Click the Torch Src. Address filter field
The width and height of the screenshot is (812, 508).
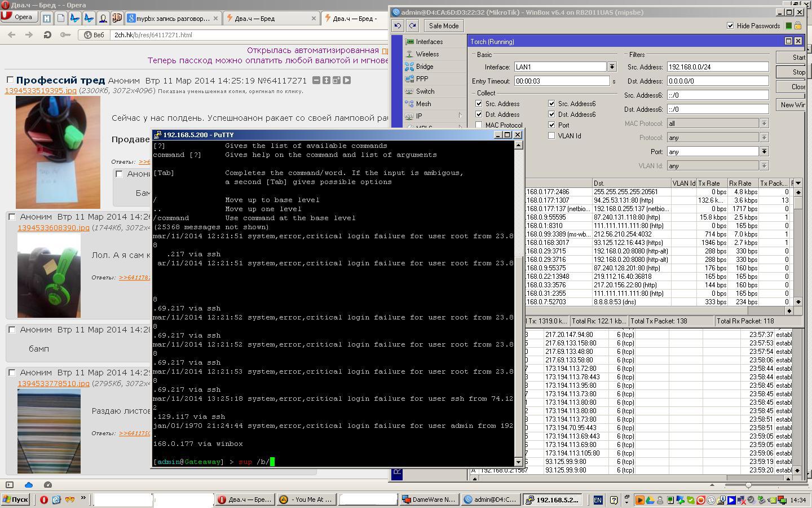717,67
